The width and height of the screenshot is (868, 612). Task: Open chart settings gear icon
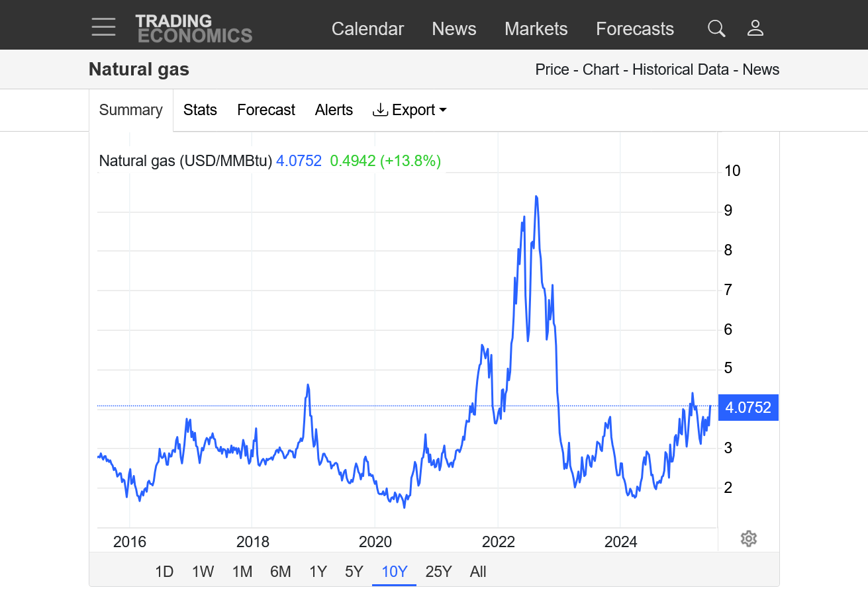tap(749, 539)
